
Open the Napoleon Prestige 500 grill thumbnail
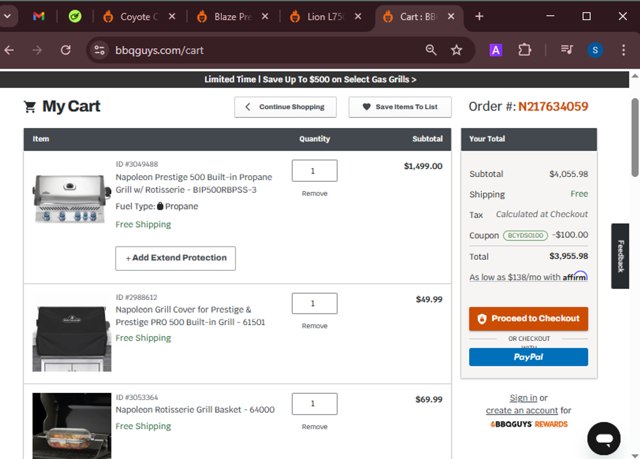click(x=72, y=199)
